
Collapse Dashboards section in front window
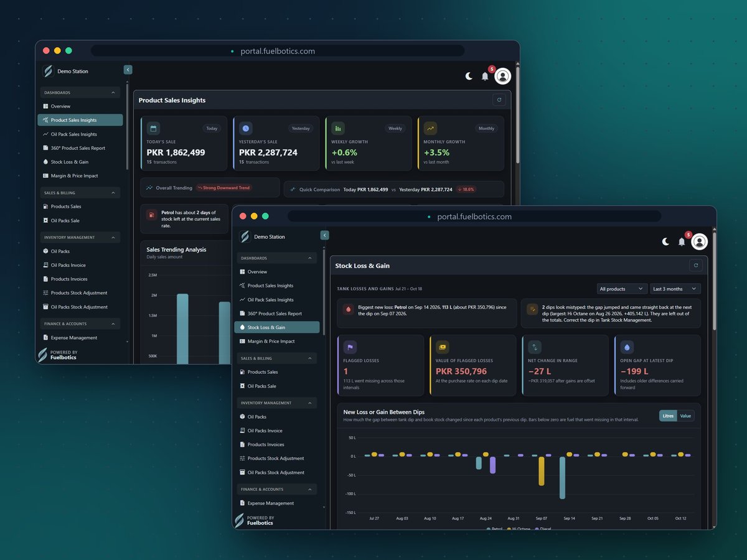tap(276, 258)
